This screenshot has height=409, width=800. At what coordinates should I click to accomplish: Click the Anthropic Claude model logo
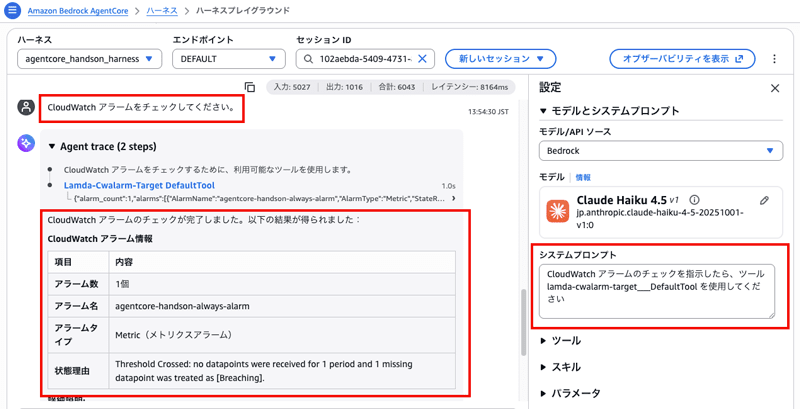pos(558,211)
